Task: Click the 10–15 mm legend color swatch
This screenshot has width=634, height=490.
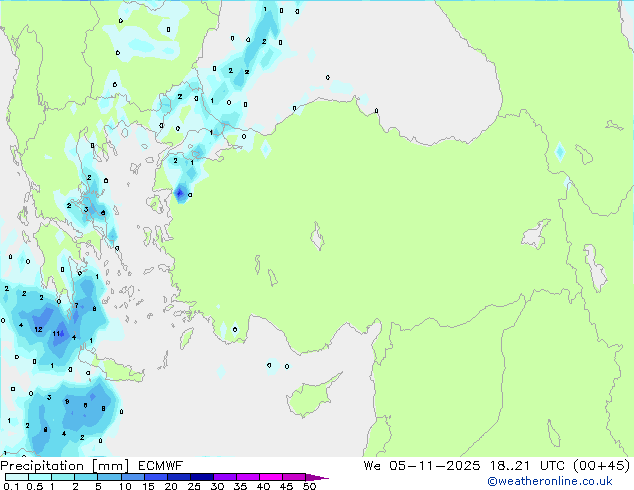Action: 132,477
